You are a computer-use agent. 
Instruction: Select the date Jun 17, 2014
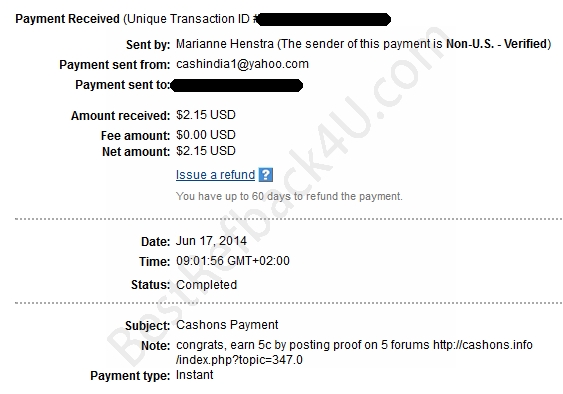211,241
